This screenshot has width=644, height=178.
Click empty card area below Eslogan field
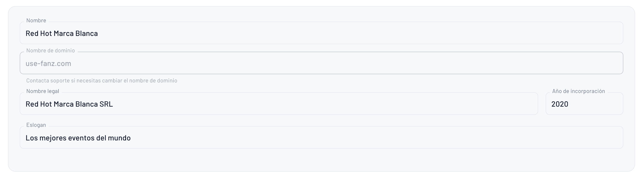(x=322, y=160)
